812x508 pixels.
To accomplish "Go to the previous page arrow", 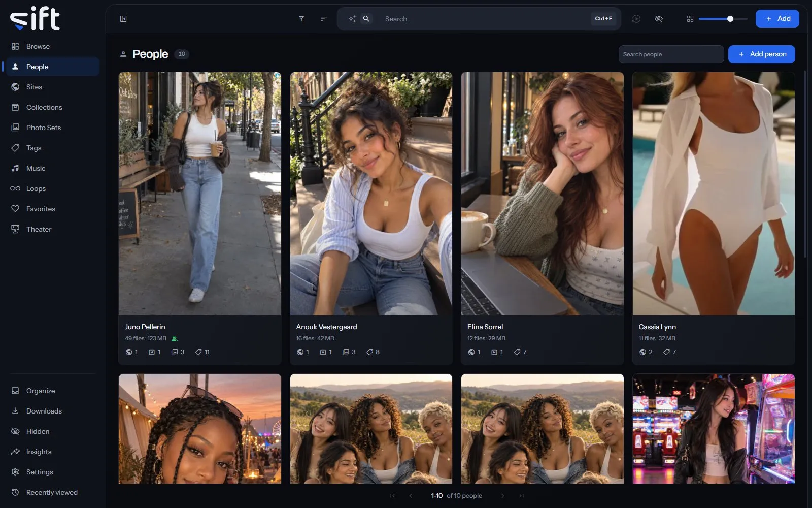I will coord(411,496).
